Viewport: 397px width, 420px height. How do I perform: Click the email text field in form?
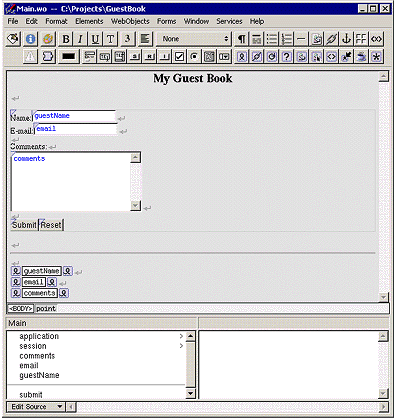pos(76,129)
